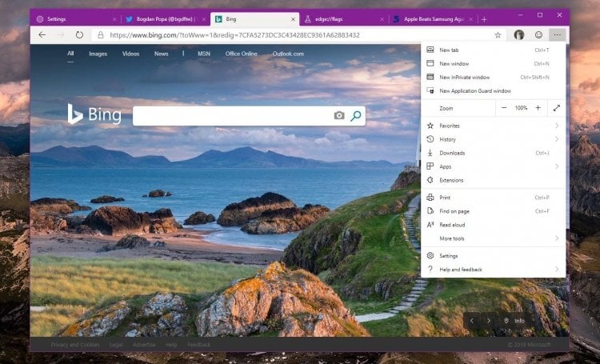This screenshot has height=364, width=600.
Task: Click the browser forward arrow
Action: point(61,35)
